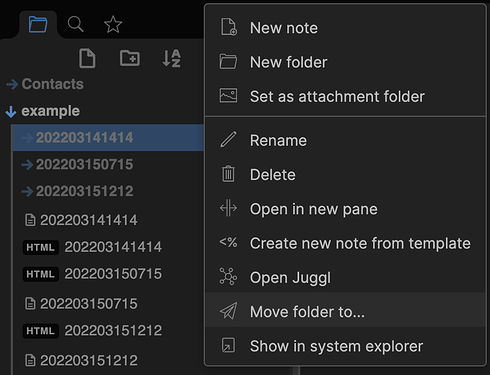This screenshot has height=375, width=490.
Task: Open the starred files tab
Action: click(x=113, y=24)
